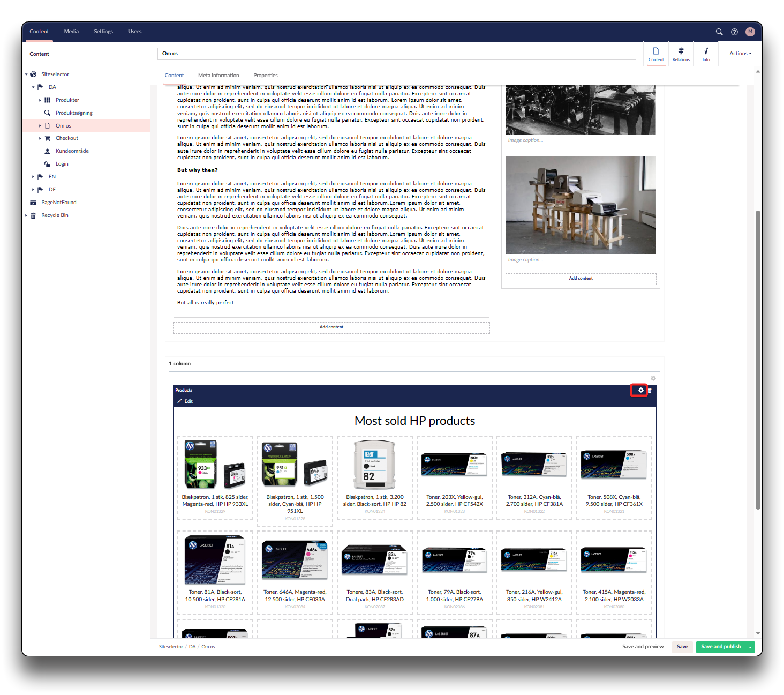Add content below the image captions
This screenshot has width=784, height=695.
click(x=581, y=279)
